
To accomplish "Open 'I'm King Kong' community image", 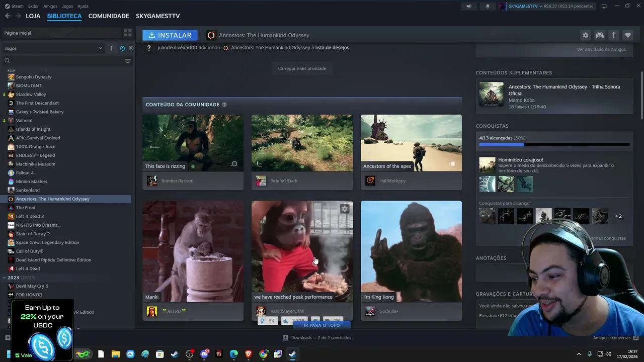I will (x=411, y=251).
